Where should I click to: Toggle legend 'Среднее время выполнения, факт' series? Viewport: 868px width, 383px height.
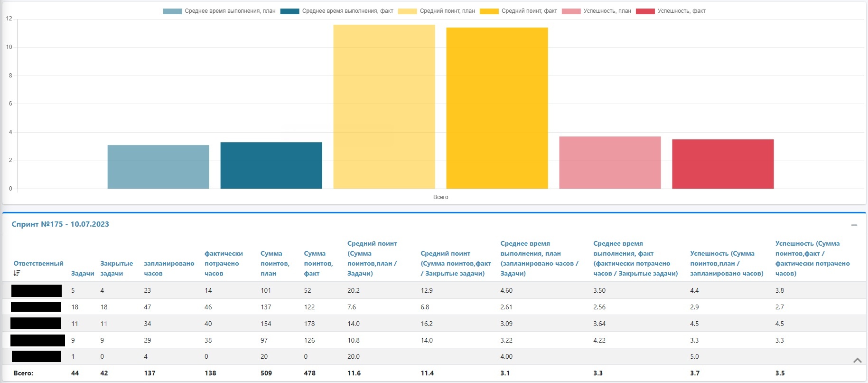(x=336, y=11)
